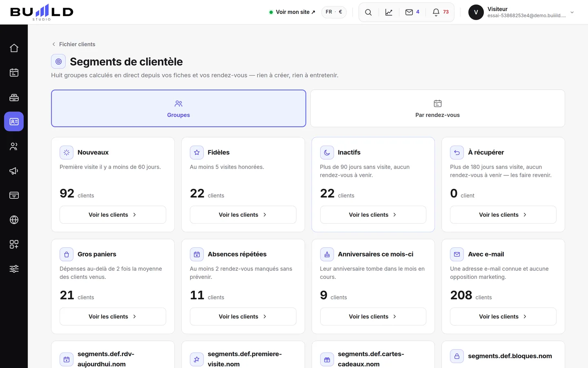Click the visitor email address text
This screenshot has width=588, height=368.
[526, 16]
